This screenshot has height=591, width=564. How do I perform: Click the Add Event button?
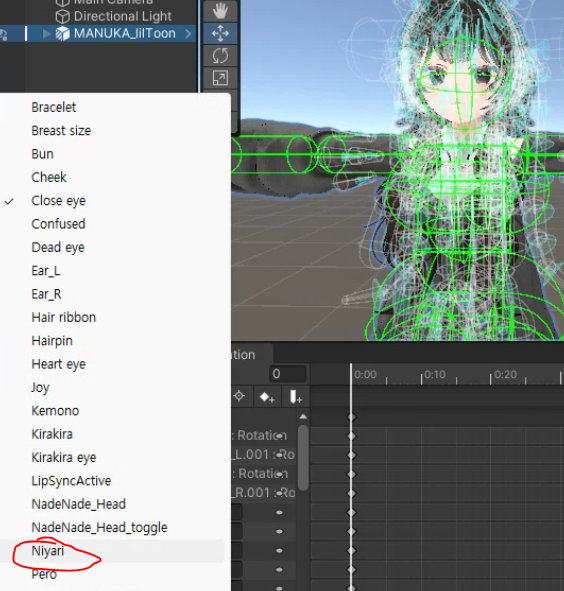pos(295,397)
